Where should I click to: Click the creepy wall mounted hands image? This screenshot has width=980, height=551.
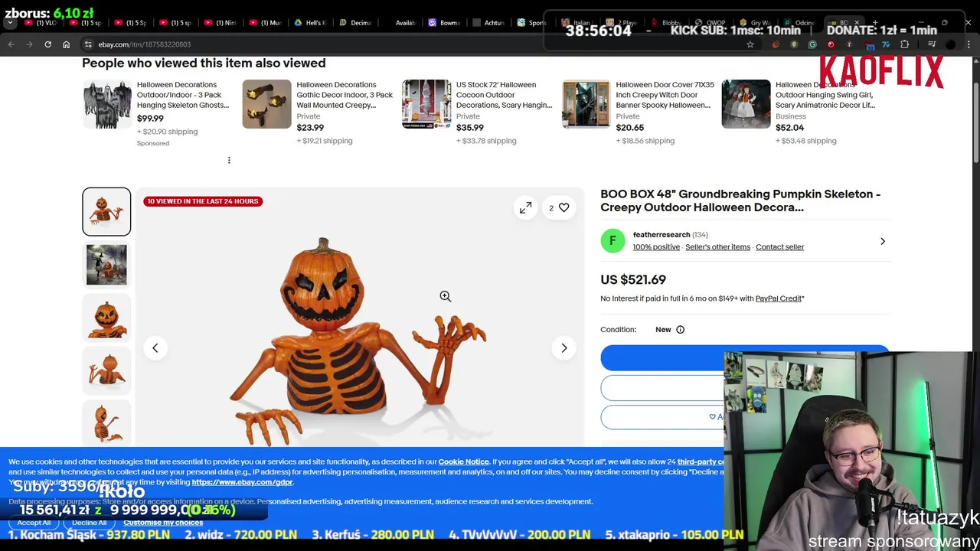(x=267, y=104)
